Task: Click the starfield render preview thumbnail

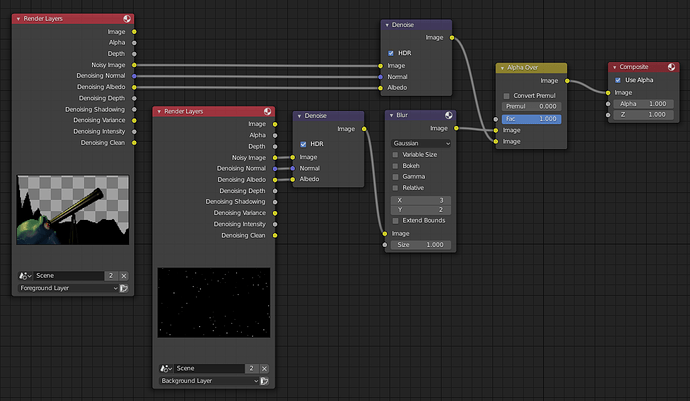Action: [214, 302]
